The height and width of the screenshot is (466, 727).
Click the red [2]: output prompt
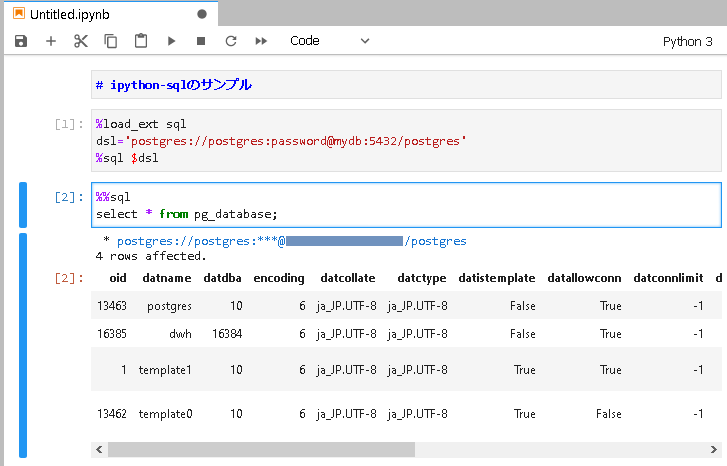coord(69,278)
